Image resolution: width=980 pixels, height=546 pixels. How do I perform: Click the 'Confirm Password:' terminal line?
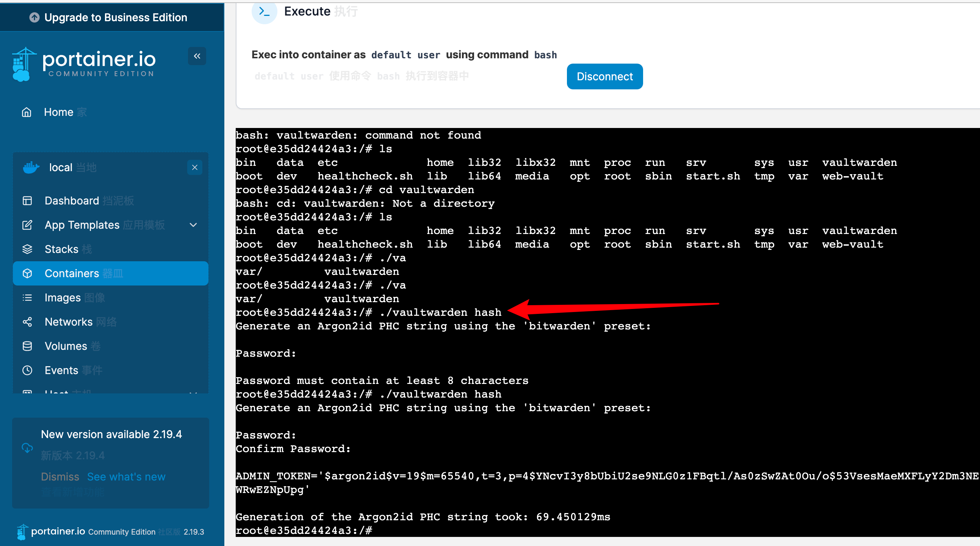pos(293,449)
